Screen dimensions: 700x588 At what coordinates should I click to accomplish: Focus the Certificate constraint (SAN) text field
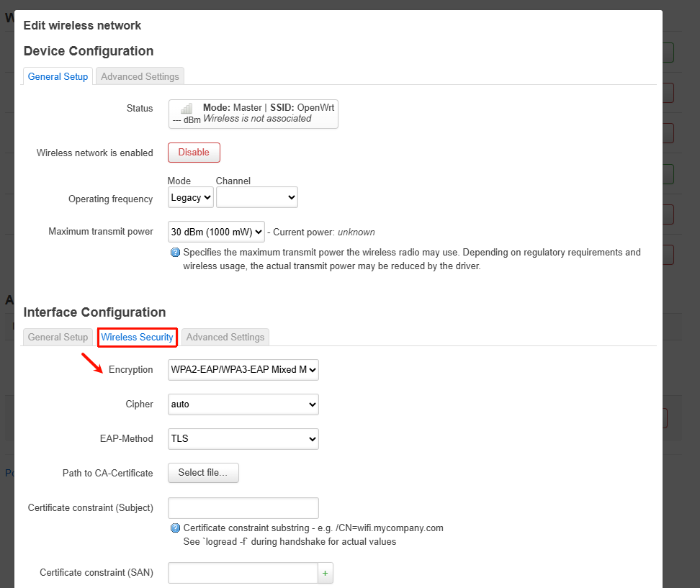pyautogui.click(x=243, y=573)
